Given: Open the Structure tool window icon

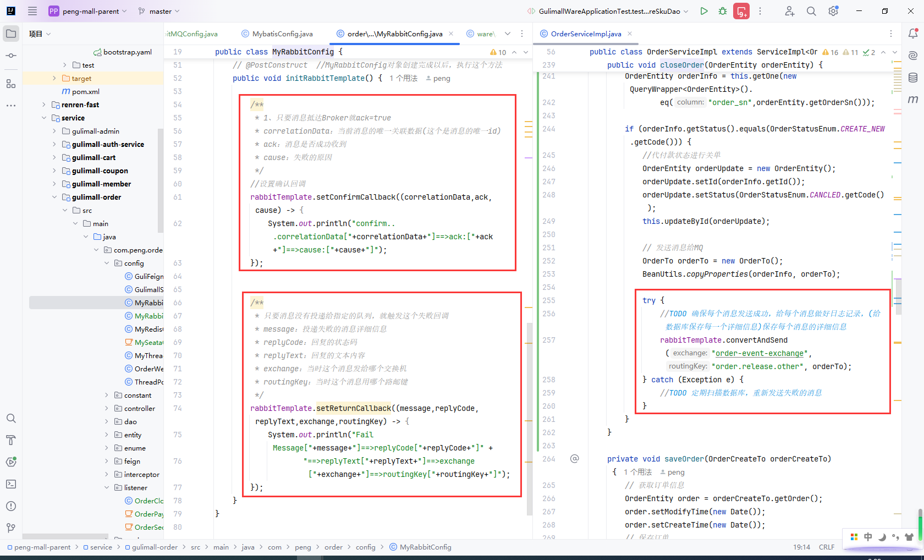Looking at the screenshot, I should (x=11, y=84).
